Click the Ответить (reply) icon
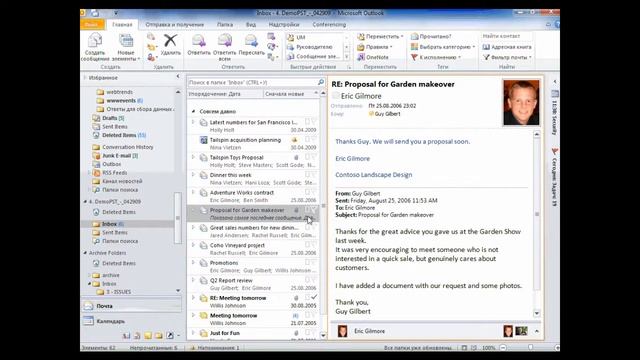The height and width of the screenshot is (360, 640). point(199,41)
